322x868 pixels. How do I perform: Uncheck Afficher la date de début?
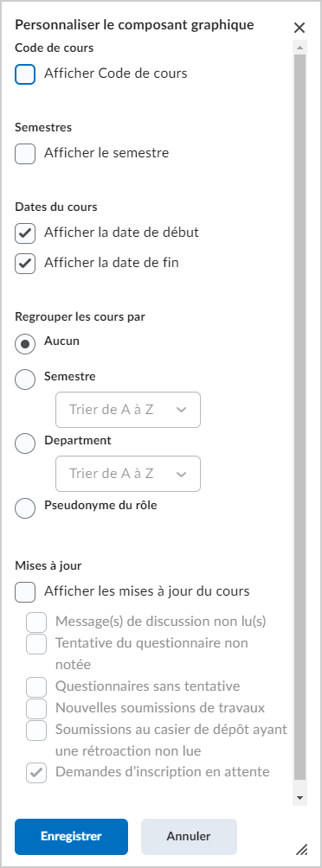[25, 233]
